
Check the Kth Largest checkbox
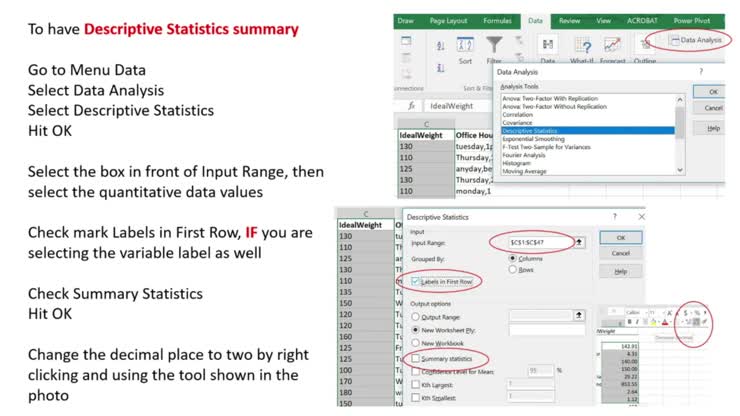[415, 385]
